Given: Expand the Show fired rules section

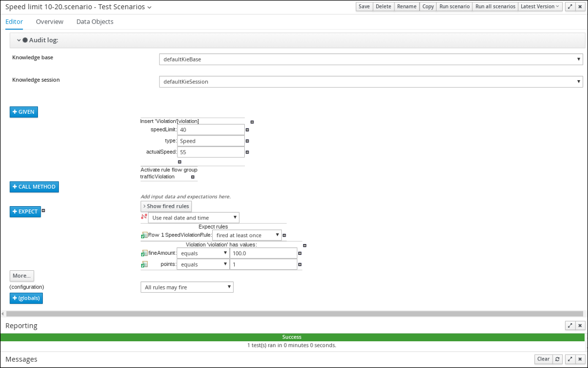Looking at the screenshot, I should pos(166,206).
